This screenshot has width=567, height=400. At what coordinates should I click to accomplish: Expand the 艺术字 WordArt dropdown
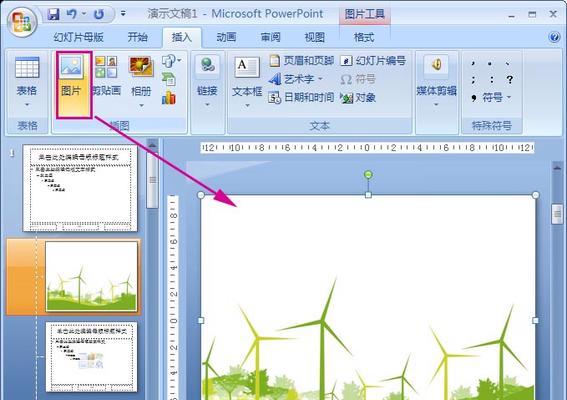320,78
